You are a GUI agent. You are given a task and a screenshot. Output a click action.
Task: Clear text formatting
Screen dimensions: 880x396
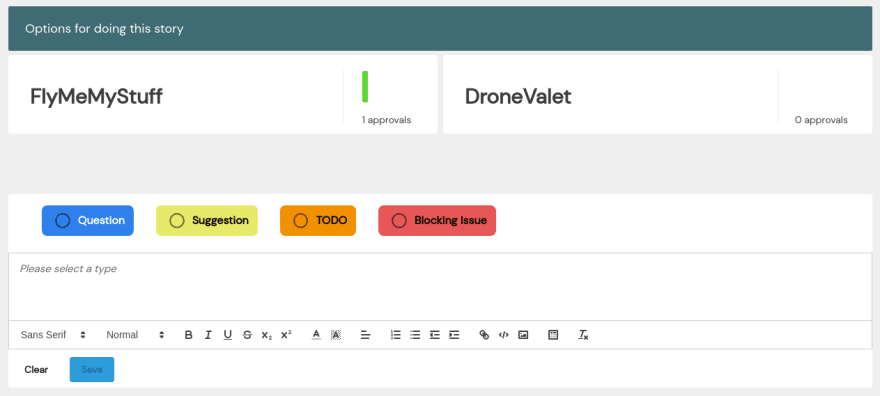(x=583, y=335)
